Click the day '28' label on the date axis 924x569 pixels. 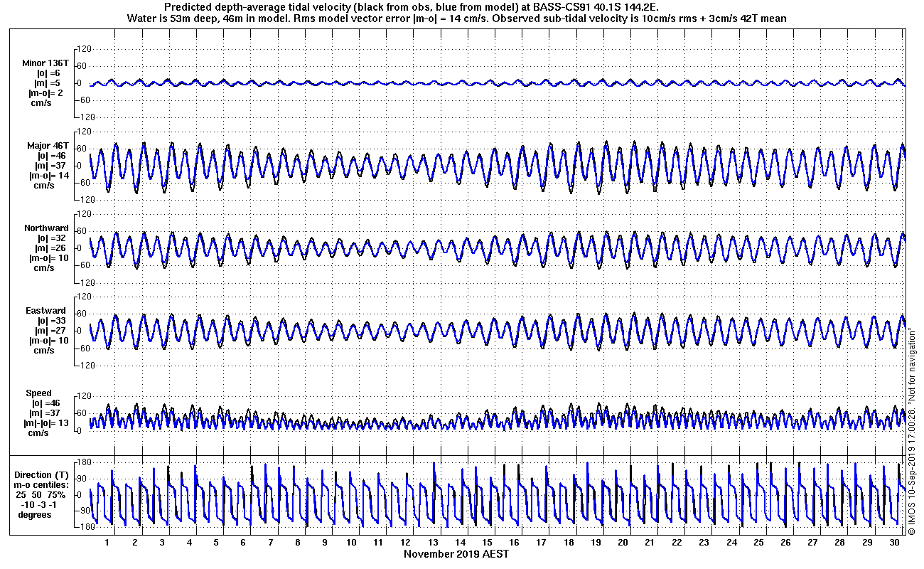point(840,543)
